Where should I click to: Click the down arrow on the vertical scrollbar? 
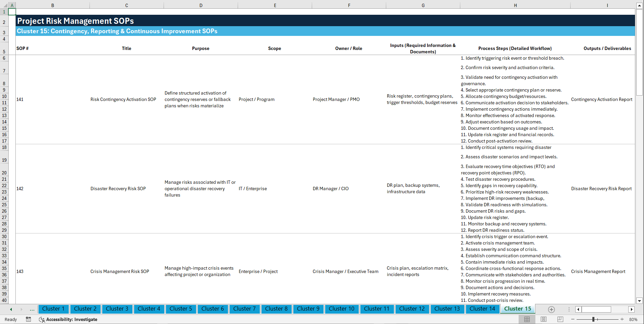tap(640, 301)
